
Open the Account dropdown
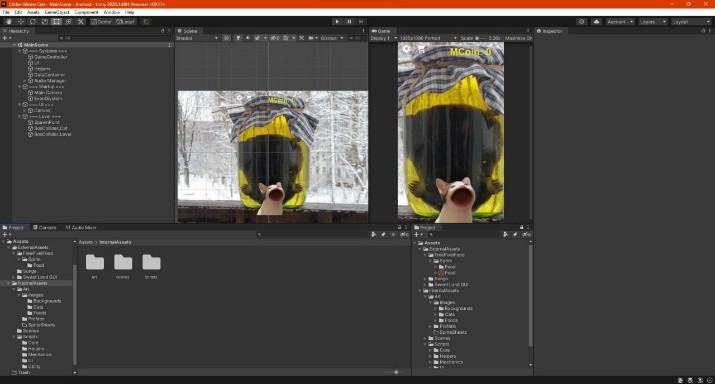click(x=620, y=21)
